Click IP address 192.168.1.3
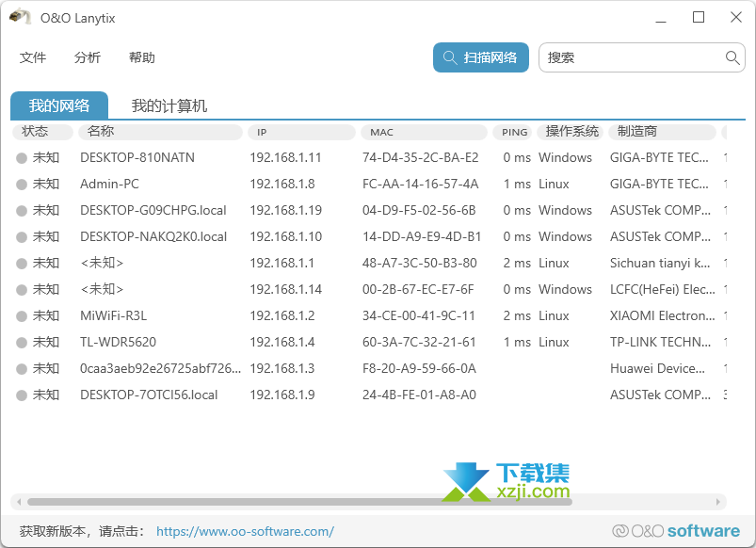Screen dimensions: 756x548 tap(282, 368)
